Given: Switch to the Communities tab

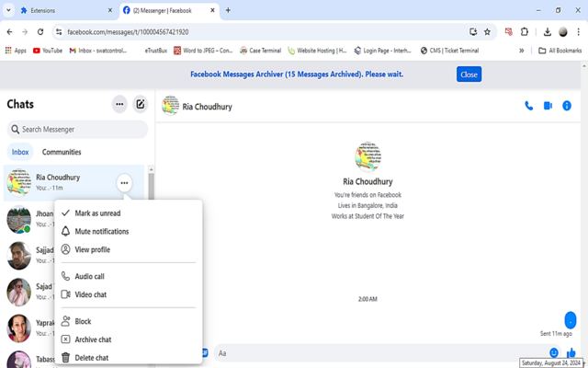Looking at the screenshot, I should tap(62, 152).
